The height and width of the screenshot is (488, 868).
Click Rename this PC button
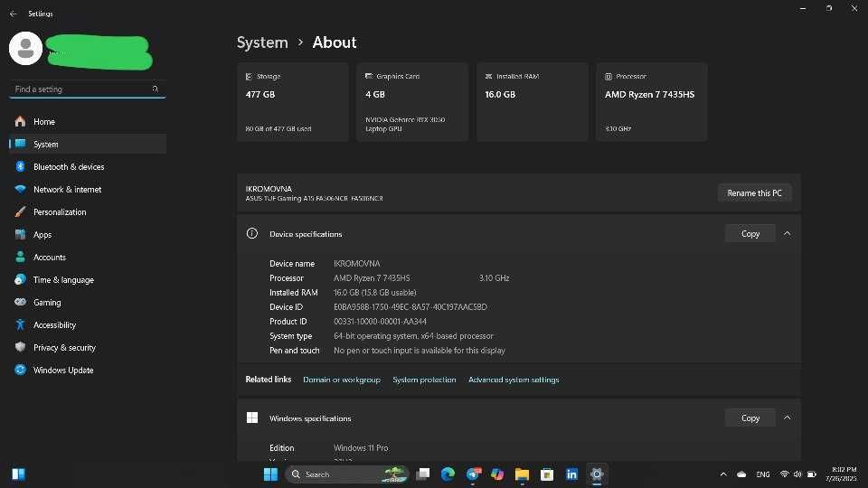tap(754, 193)
